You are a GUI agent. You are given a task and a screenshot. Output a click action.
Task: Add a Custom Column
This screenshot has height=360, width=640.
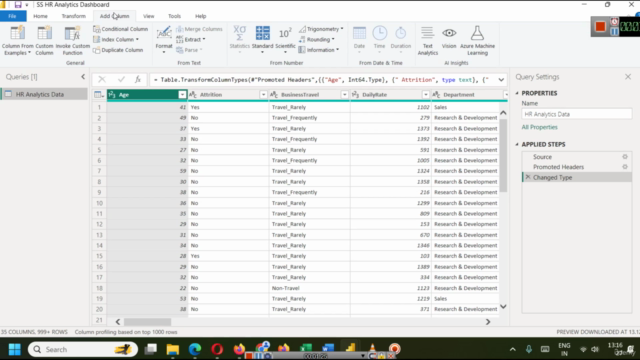click(x=44, y=40)
